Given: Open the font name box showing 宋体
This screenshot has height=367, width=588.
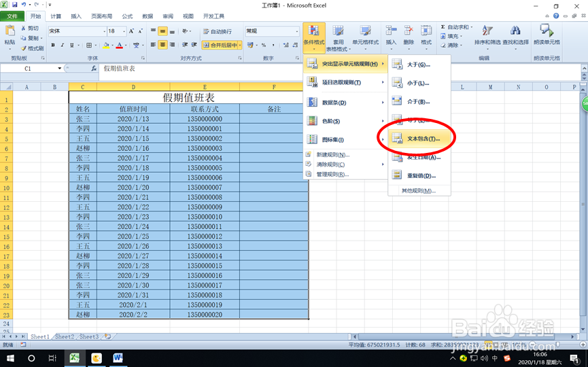Looking at the screenshot, I should [x=77, y=31].
